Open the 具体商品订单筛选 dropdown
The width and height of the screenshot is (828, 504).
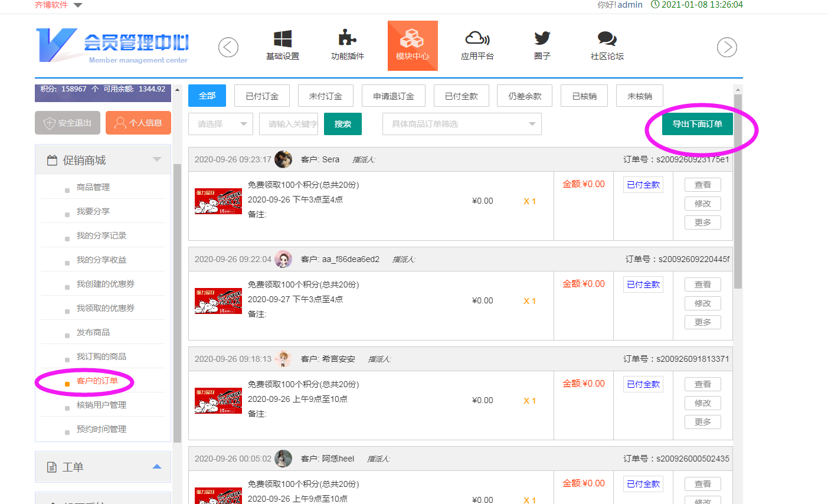pyautogui.click(x=462, y=124)
